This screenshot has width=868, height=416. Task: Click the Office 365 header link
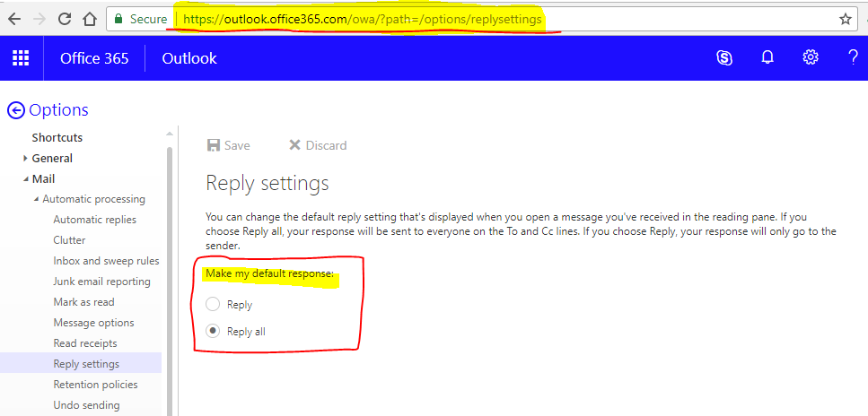click(94, 58)
